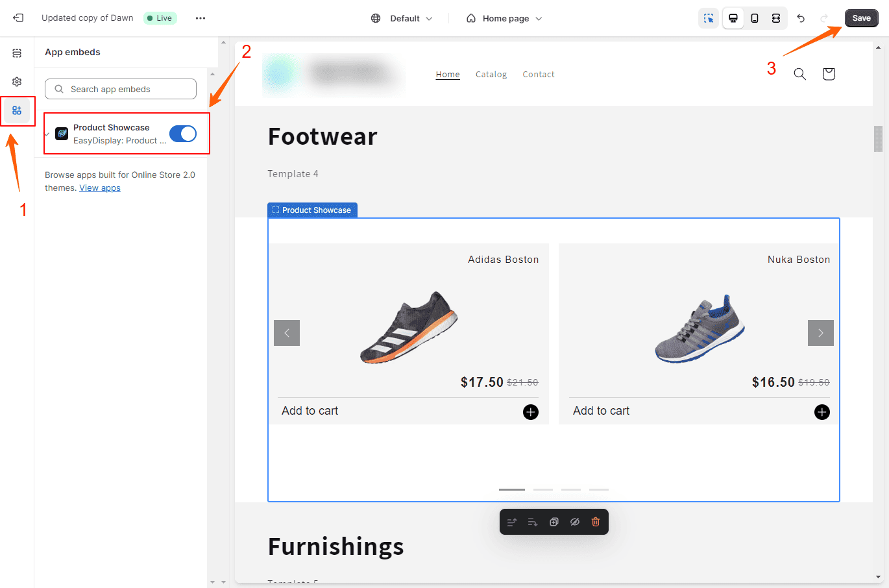This screenshot has height=588, width=889.
Task: Click the blurred store logo
Action: pyautogui.click(x=334, y=74)
